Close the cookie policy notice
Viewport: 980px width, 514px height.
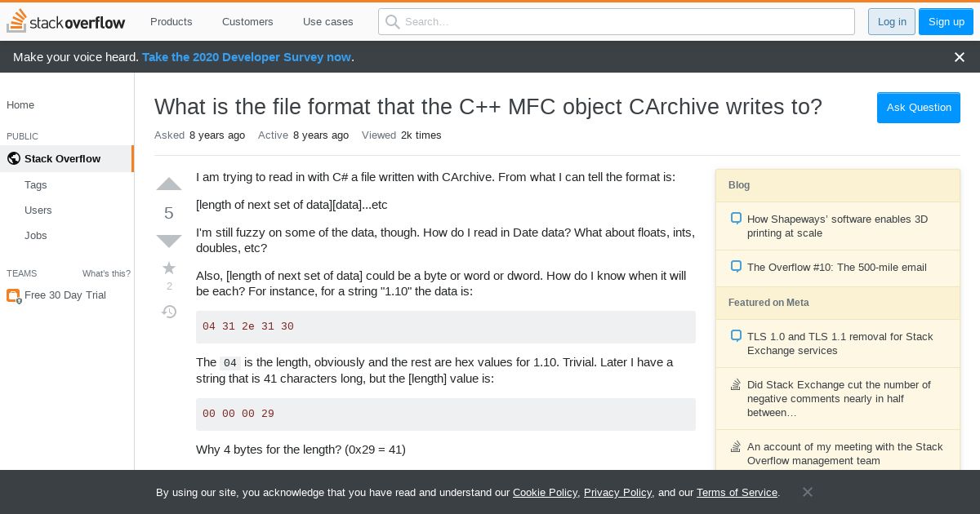click(x=807, y=492)
